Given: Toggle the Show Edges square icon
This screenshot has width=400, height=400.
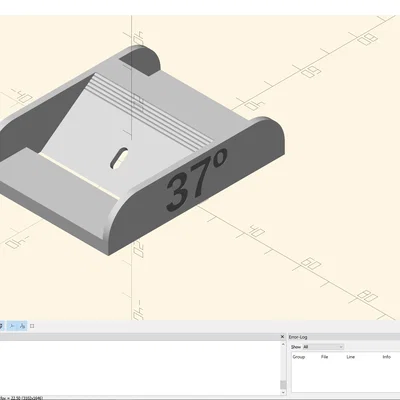Looking at the screenshot, I should click(32, 326).
